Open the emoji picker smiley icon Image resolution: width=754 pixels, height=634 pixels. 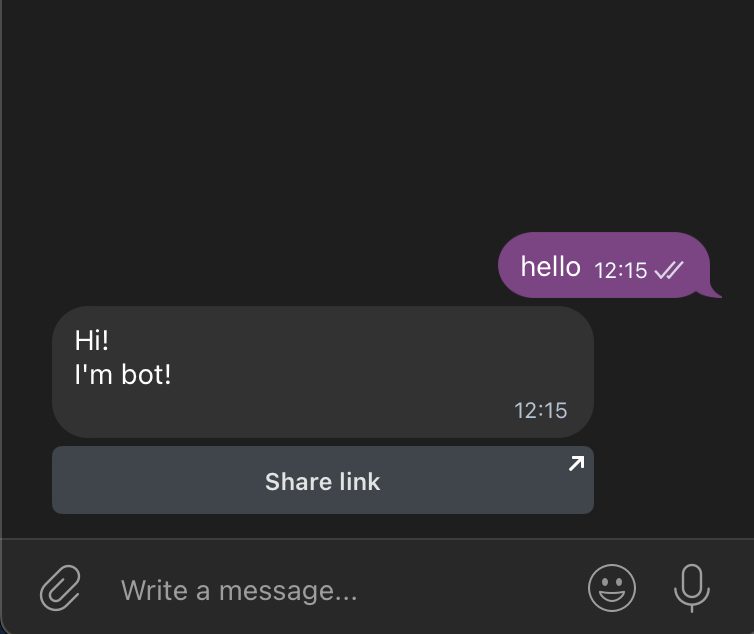point(612,587)
